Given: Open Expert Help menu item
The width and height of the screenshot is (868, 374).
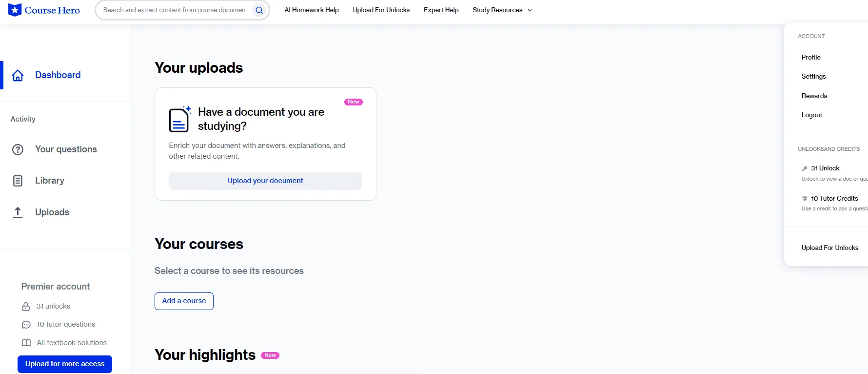Looking at the screenshot, I should click(441, 10).
